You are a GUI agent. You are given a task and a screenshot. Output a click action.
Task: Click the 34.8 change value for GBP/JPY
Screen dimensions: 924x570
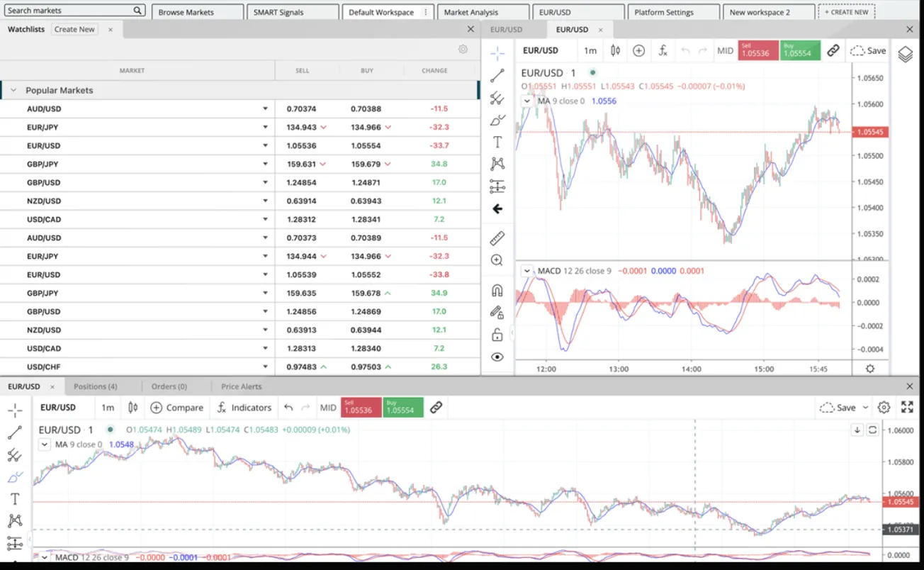439,164
